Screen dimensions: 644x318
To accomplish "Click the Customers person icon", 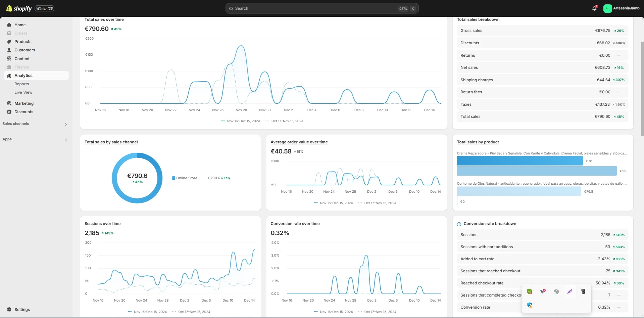I will point(9,50).
